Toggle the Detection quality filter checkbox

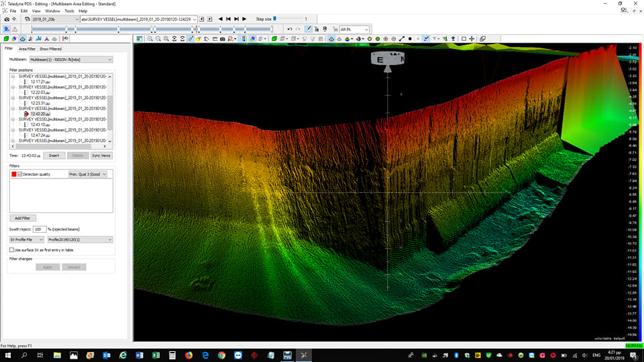[19, 174]
